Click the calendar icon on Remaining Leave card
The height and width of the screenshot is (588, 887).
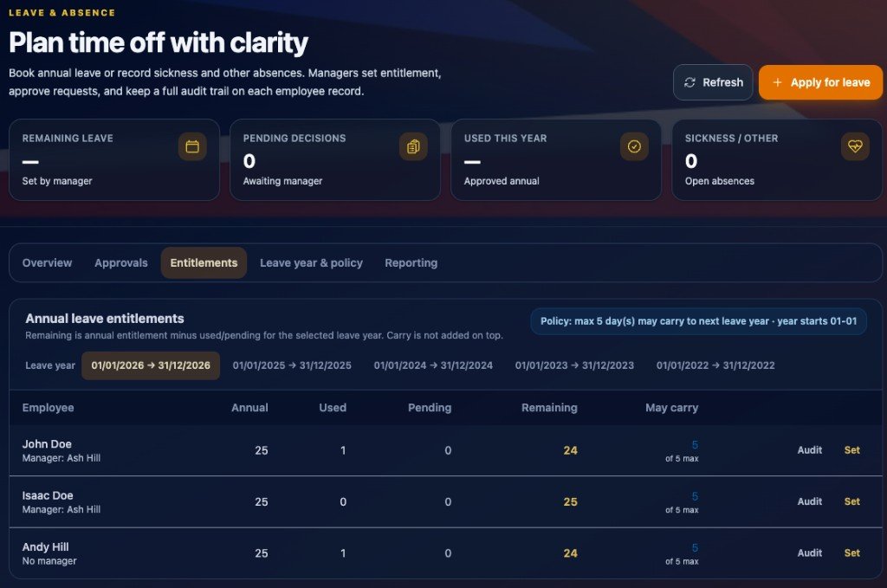[192, 146]
